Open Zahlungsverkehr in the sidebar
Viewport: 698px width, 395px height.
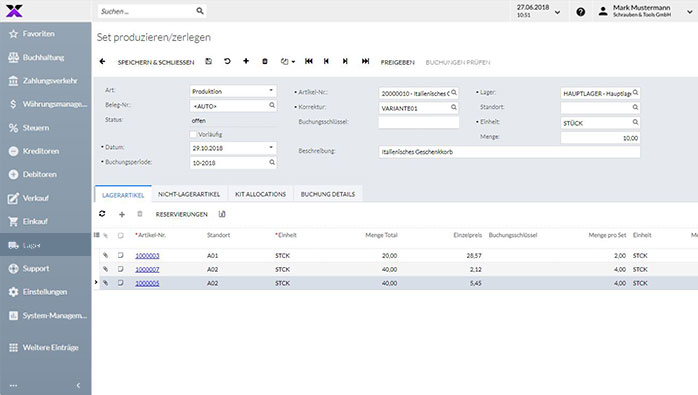(x=45, y=81)
